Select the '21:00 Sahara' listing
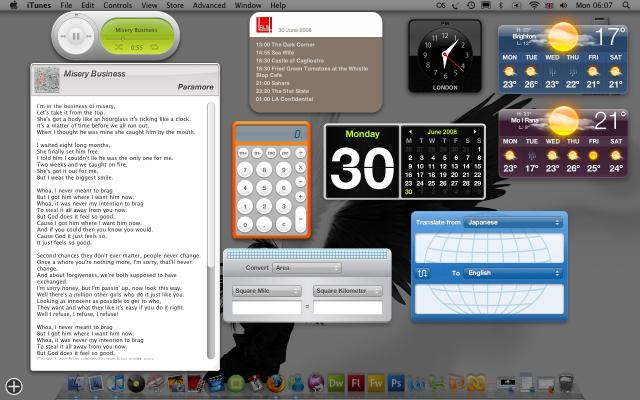640x400 pixels. click(273, 83)
